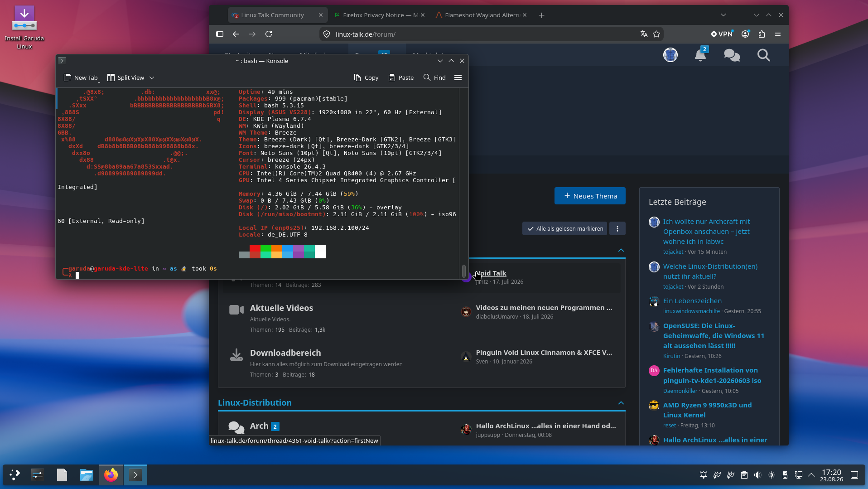This screenshot has height=489, width=868.
Task: Close the Linux Talk Community tab
Action: 321,15
